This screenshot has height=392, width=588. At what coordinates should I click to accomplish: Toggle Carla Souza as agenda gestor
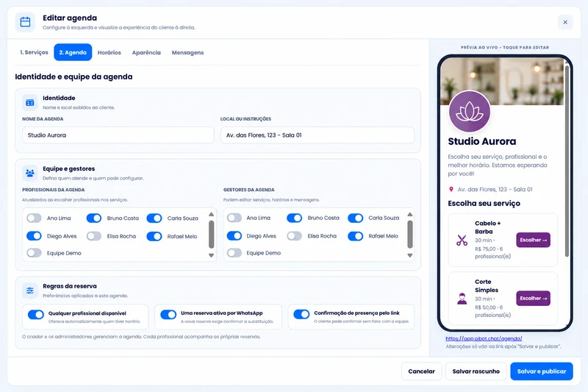click(x=356, y=218)
